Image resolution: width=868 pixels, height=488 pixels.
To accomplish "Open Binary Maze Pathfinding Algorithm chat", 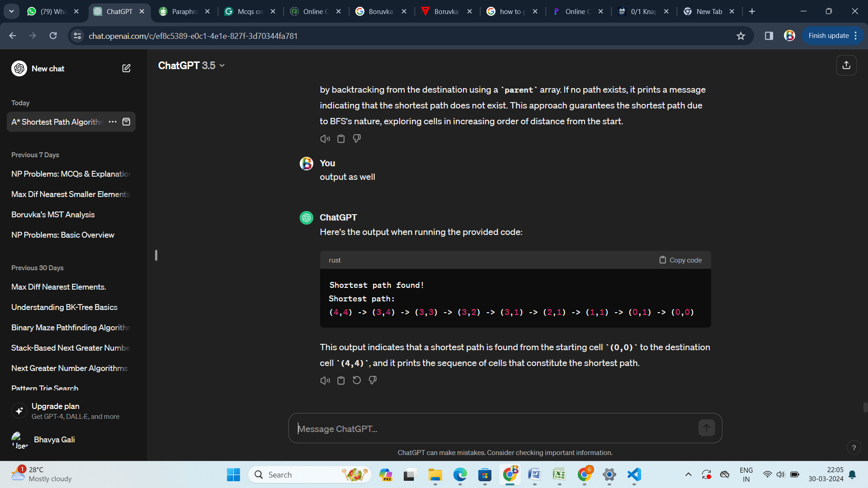I will click(x=71, y=328).
